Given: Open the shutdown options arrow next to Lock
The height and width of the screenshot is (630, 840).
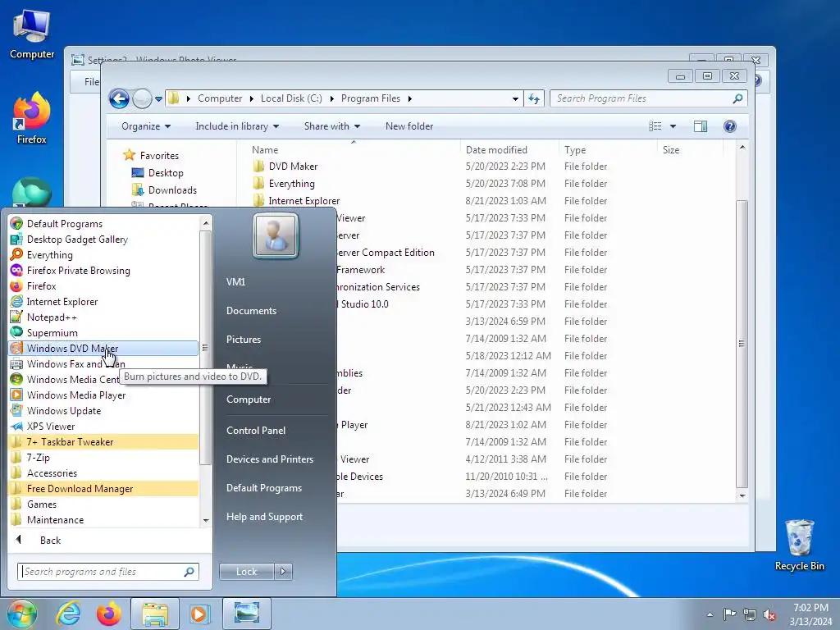Looking at the screenshot, I should tap(283, 572).
